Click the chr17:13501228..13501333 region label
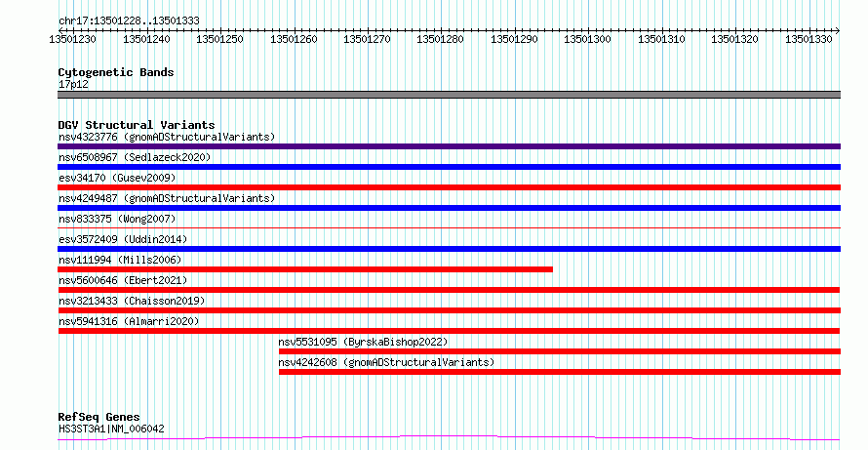This screenshot has height=450, width=868. point(129,21)
